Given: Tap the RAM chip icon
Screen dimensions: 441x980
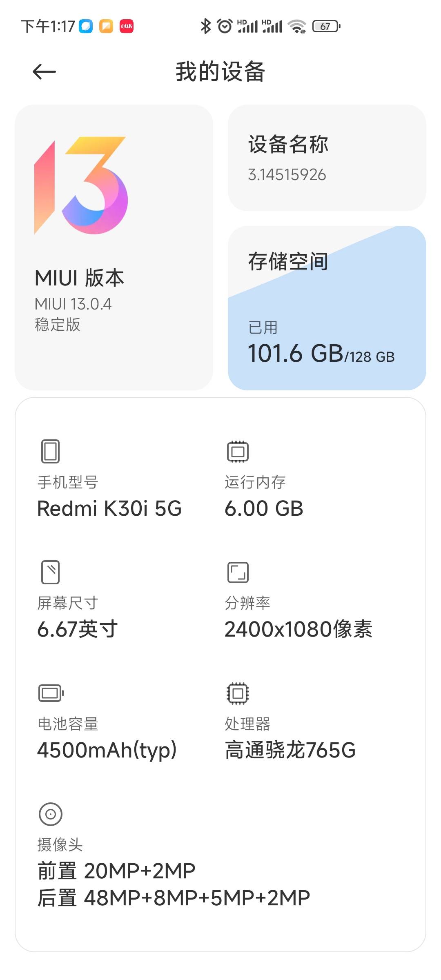Looking at the screenshot, I should (238, 451).
